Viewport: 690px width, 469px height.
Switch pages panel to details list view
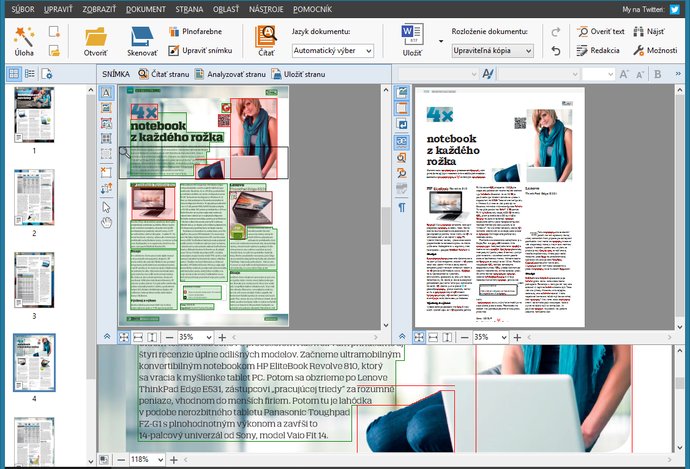(30, 74)
